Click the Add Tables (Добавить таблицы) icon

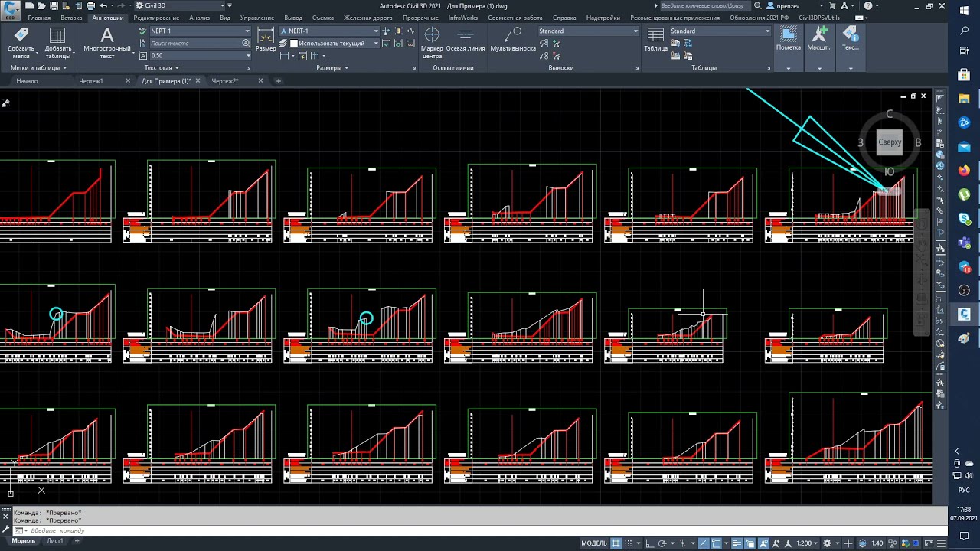[57, 35]
